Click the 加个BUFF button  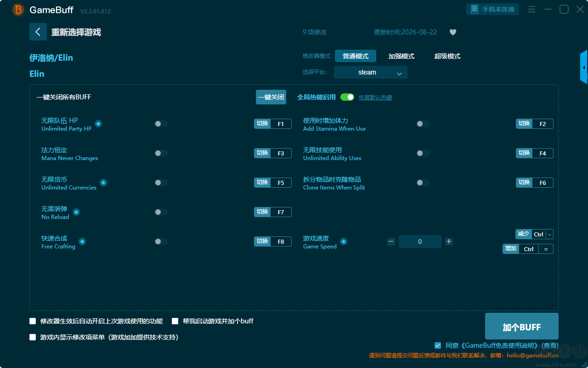[522, 327]
